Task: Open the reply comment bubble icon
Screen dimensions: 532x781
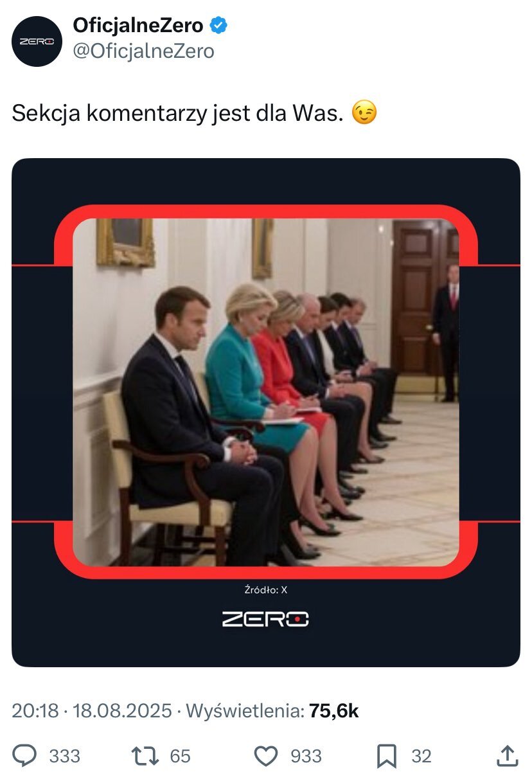Action: [25, 756]
